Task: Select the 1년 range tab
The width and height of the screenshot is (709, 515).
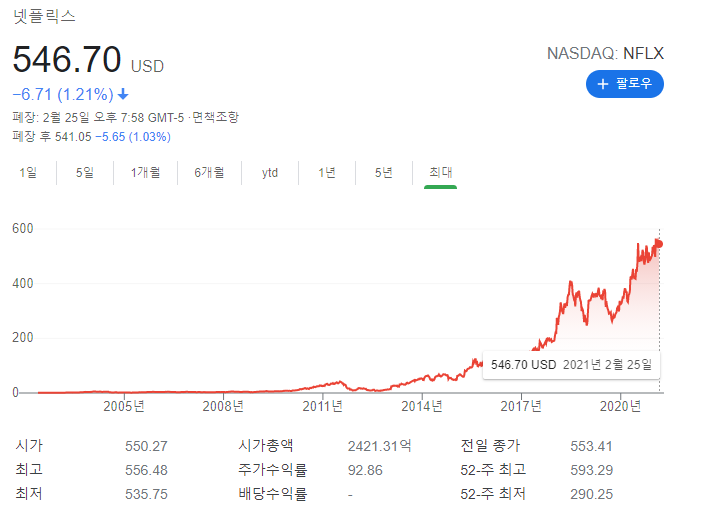Action: pyautogui.click(x=326, y=172)
